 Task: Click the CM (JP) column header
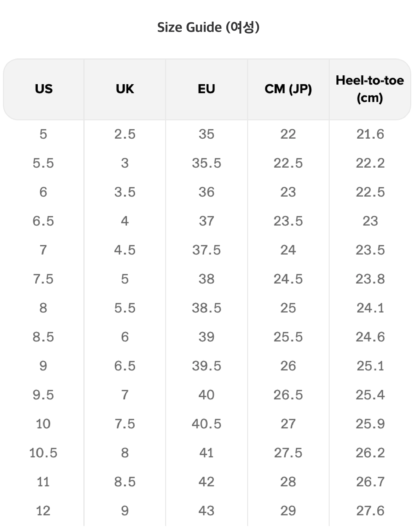pyautogui.click(x=288, y=89)
